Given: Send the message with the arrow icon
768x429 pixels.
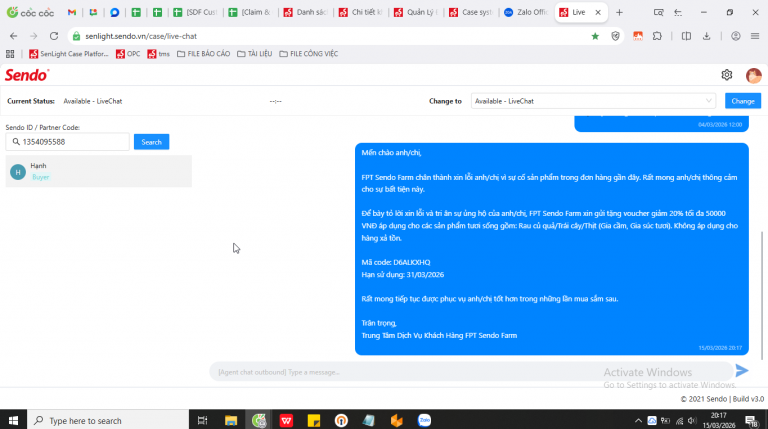Looking at the screenshot, I should [x=742, y=371].
